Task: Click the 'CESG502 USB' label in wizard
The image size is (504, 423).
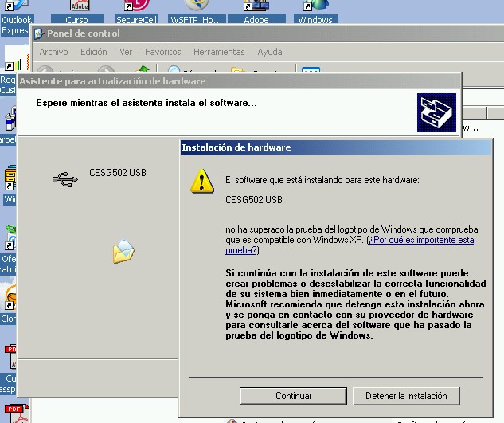Action: point(118,173)
